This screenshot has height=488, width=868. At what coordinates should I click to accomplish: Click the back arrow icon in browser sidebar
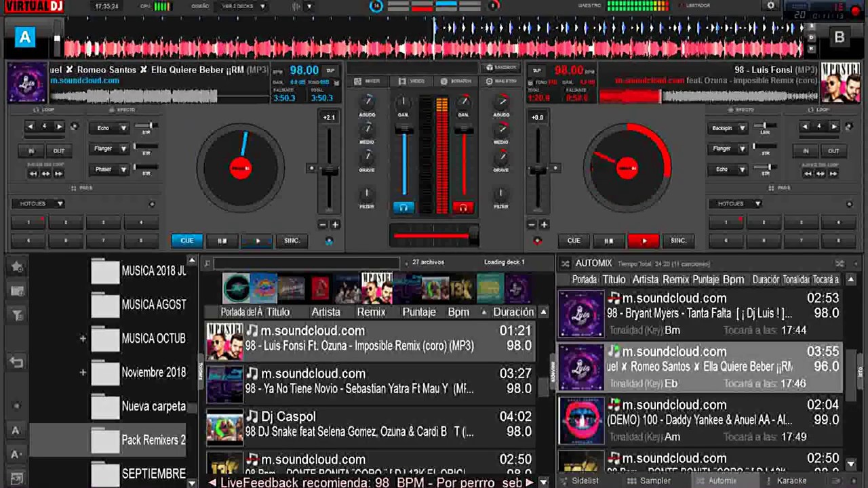tap(17, 363)
